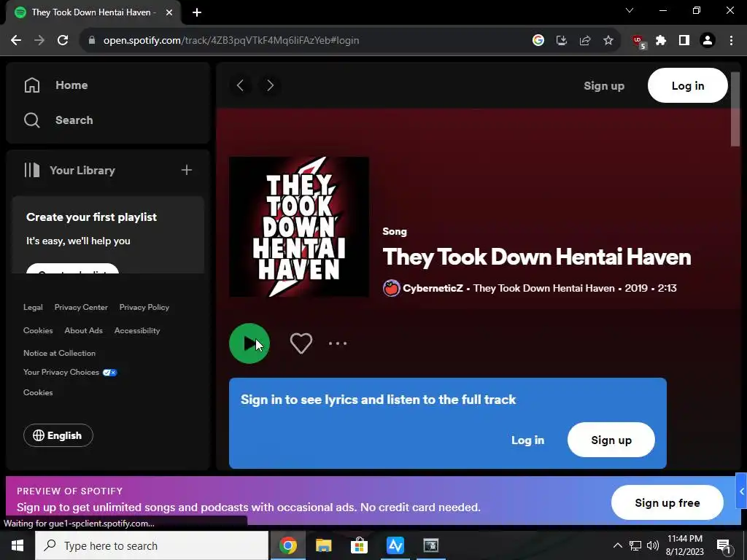
Task: Open the notifications action center icon
Action: [724, 545]
